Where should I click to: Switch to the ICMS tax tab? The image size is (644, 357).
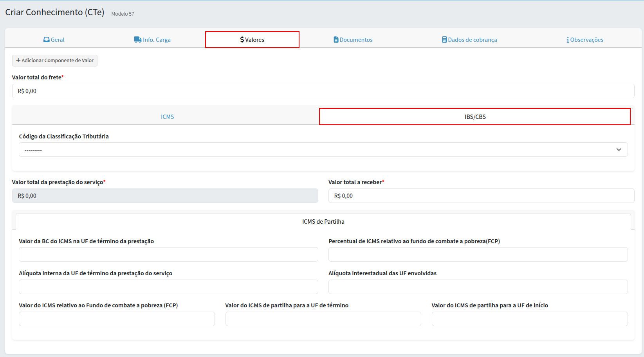click(x=167, y=117)
